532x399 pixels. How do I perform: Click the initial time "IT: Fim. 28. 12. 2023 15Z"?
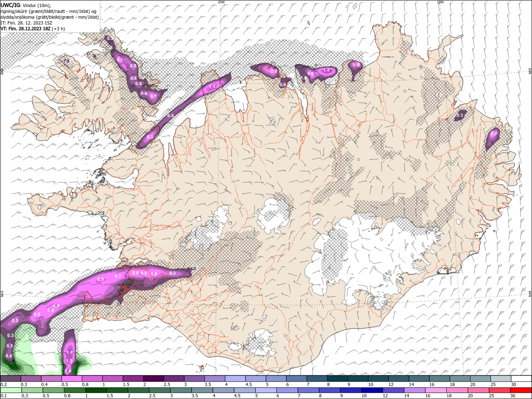pyautogui.click(x=26, y=23)
